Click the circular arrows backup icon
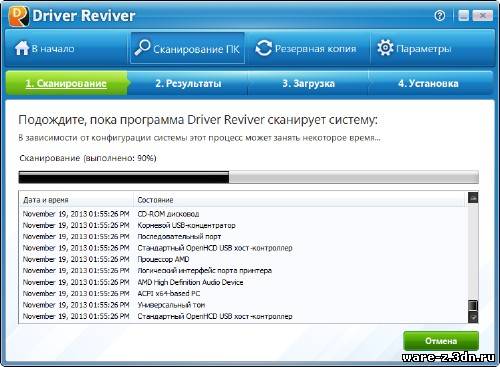The image size is (500, 367). [263, 48]
